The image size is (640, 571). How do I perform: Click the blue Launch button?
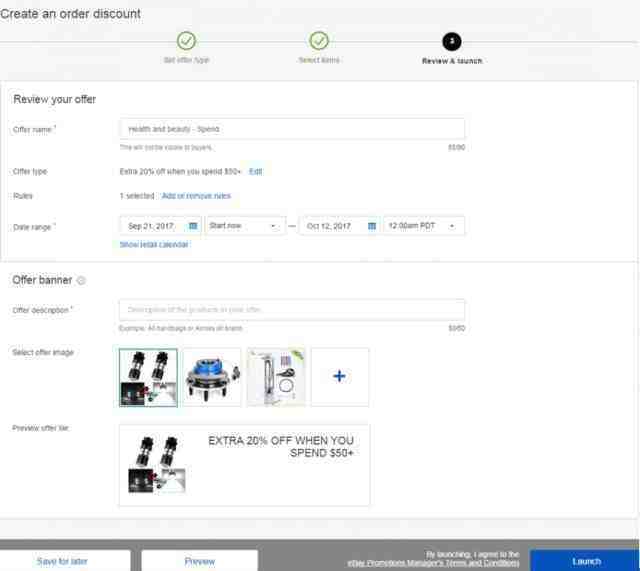coord(584,561)
